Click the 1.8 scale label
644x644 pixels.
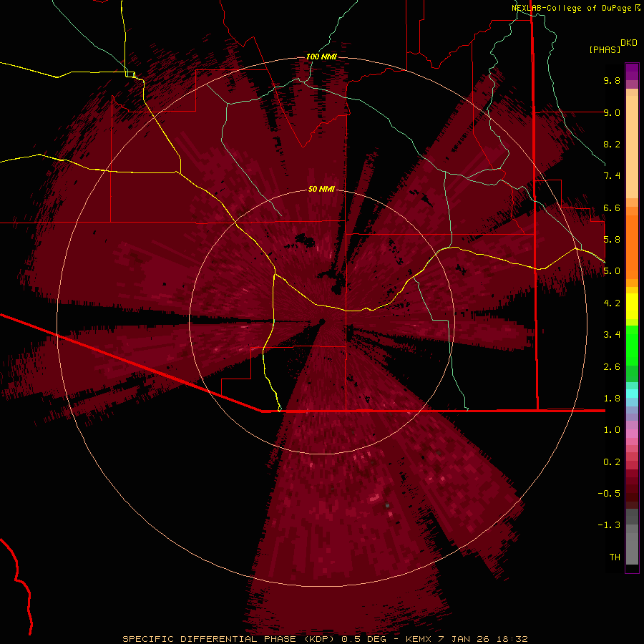click(x=612, y=399)
